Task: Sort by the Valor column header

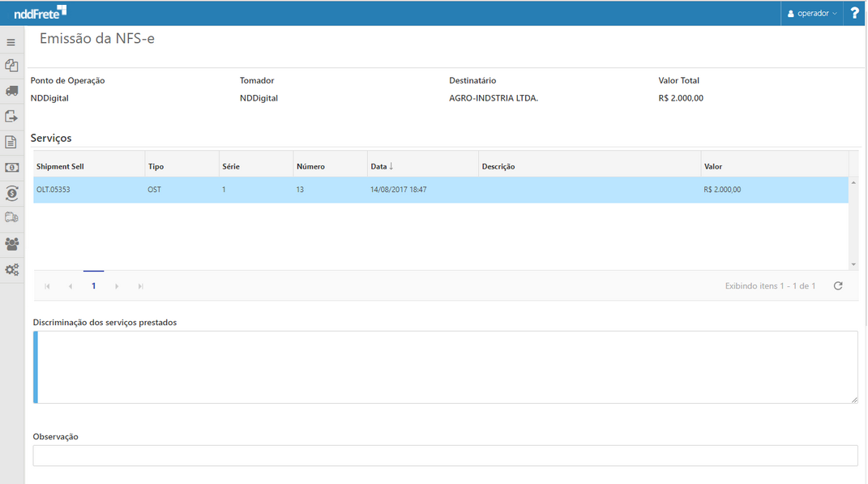Action: [x=713, y=166]
